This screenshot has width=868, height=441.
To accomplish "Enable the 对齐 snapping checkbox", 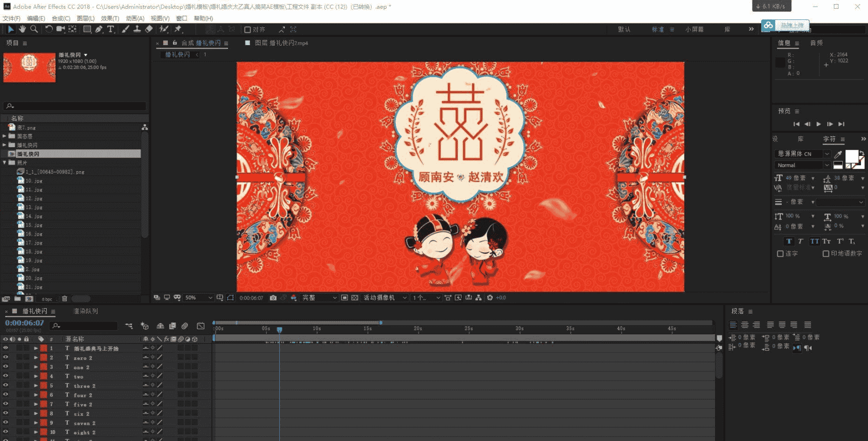I will (x=247, y=30).
